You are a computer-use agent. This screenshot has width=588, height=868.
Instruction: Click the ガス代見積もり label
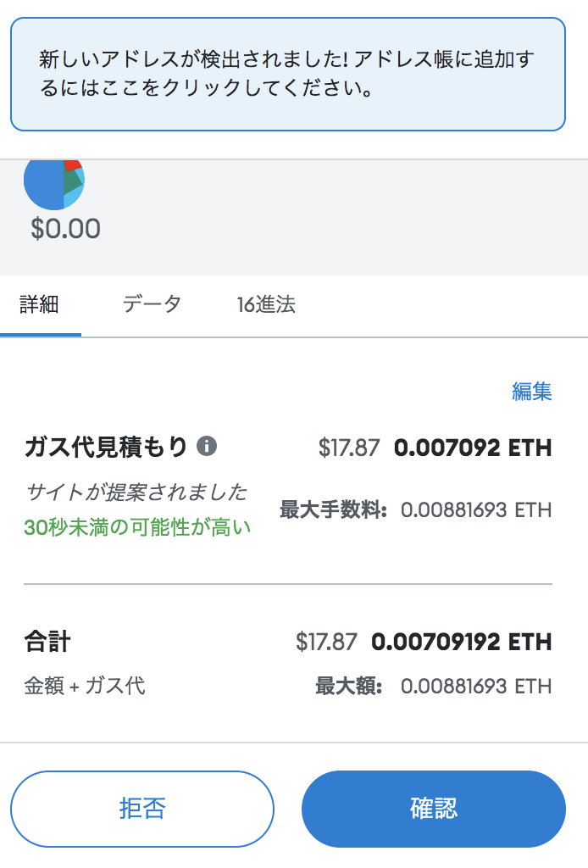point(106,446)
